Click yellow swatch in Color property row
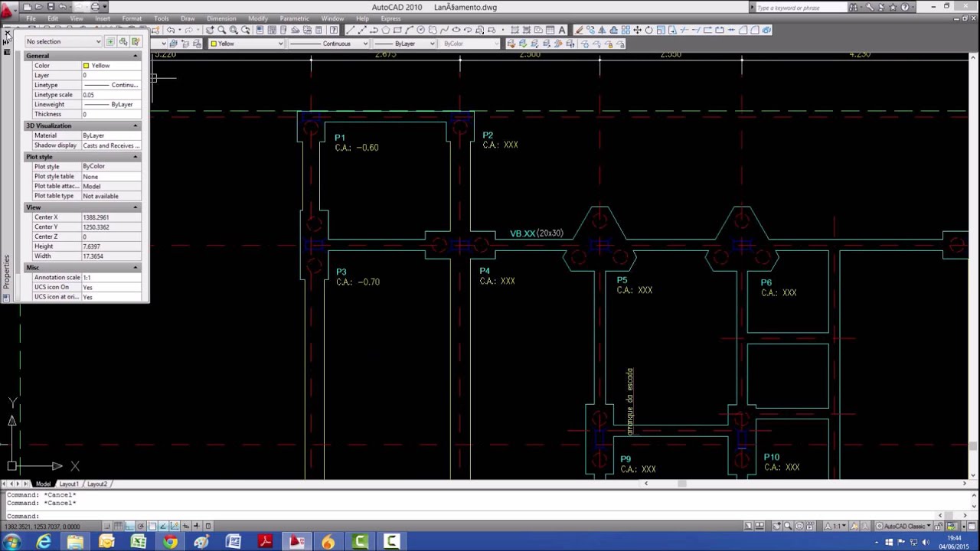Screen dimensions: 980x551 (x=86, y=66)
